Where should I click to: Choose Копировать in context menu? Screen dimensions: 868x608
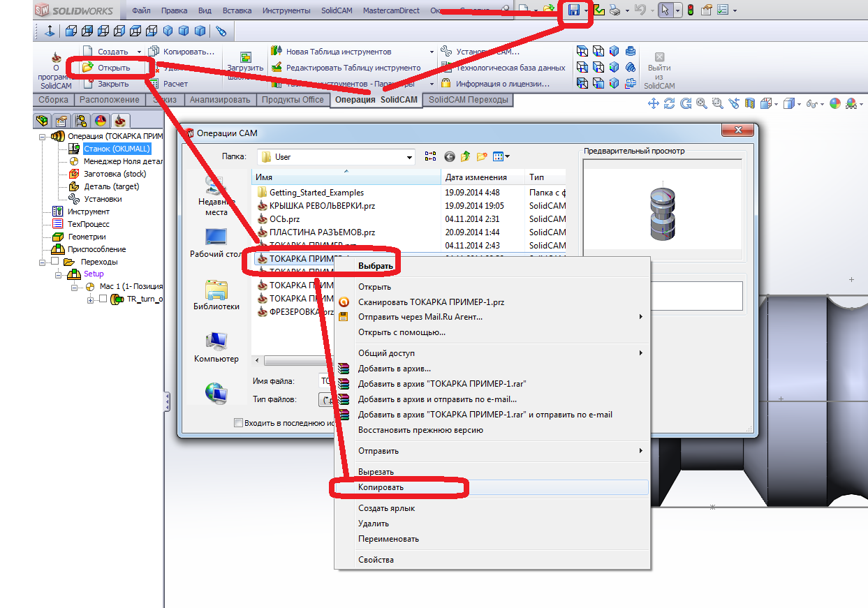click(492, 487)
